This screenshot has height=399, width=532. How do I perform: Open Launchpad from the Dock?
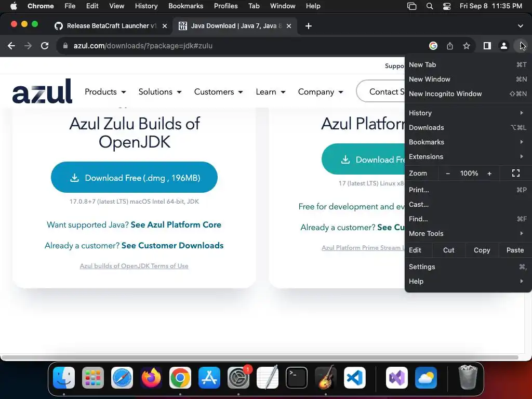(x=93, y=378)
